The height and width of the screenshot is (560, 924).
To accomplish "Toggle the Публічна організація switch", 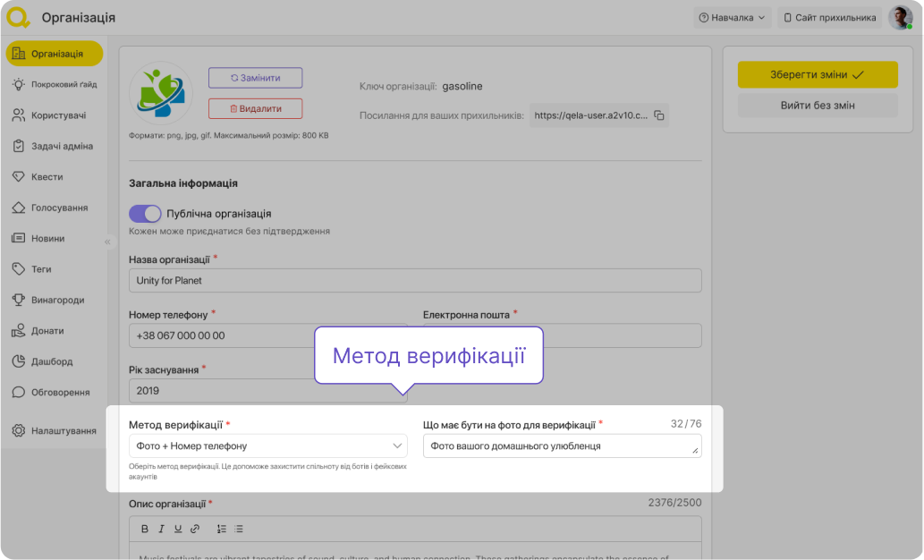I will point(145,214).
